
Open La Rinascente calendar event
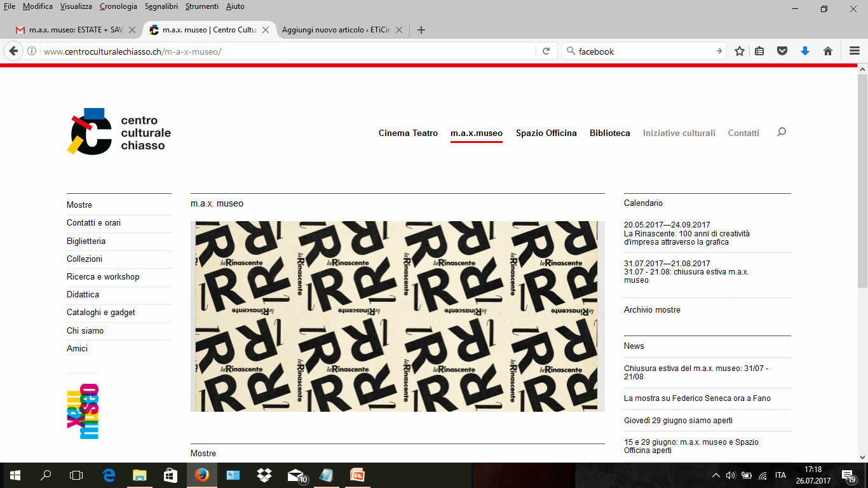tap(687, 233)
